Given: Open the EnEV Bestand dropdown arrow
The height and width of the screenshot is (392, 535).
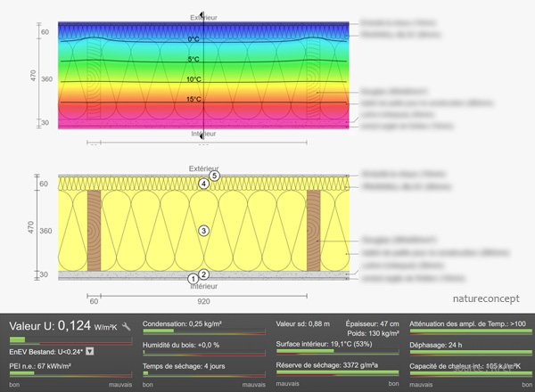Looking at the screenshot, I should pyautogui.click(x=90, y=351).
